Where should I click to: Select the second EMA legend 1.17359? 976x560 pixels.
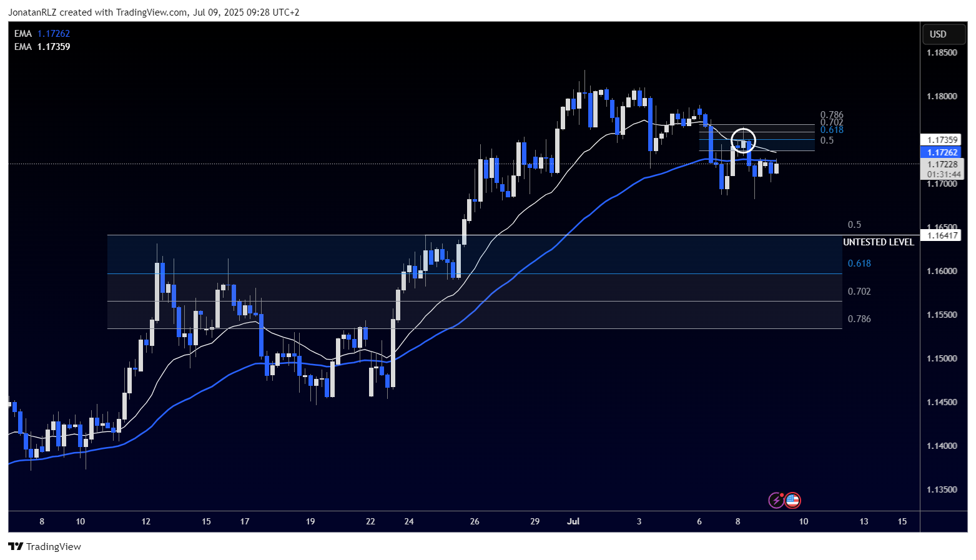point(42,47)
